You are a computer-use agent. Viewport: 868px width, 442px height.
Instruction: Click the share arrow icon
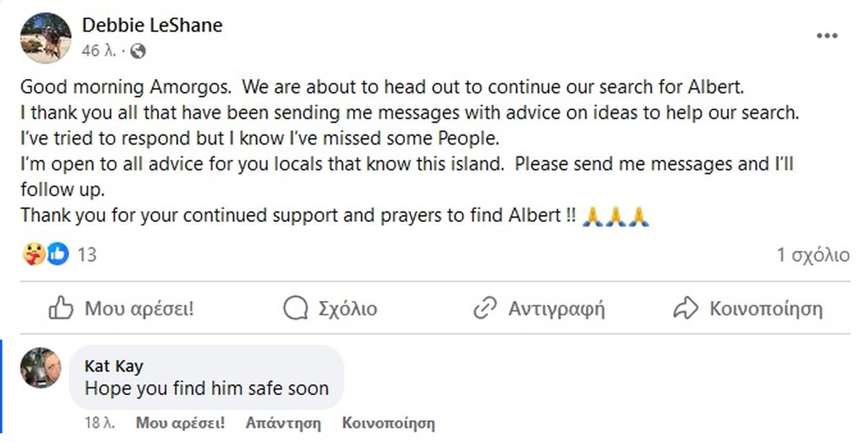(684, 310)
